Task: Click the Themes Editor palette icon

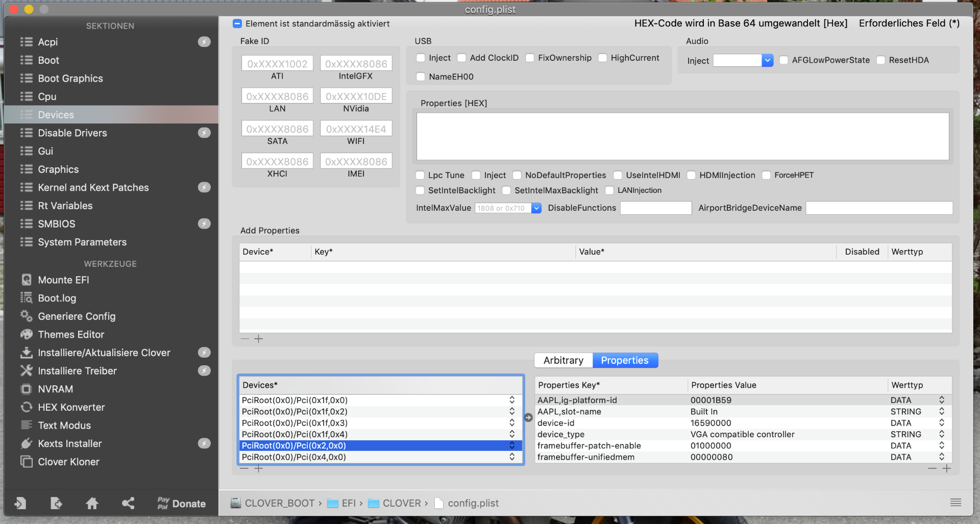Action: click(x=26, y=335)
